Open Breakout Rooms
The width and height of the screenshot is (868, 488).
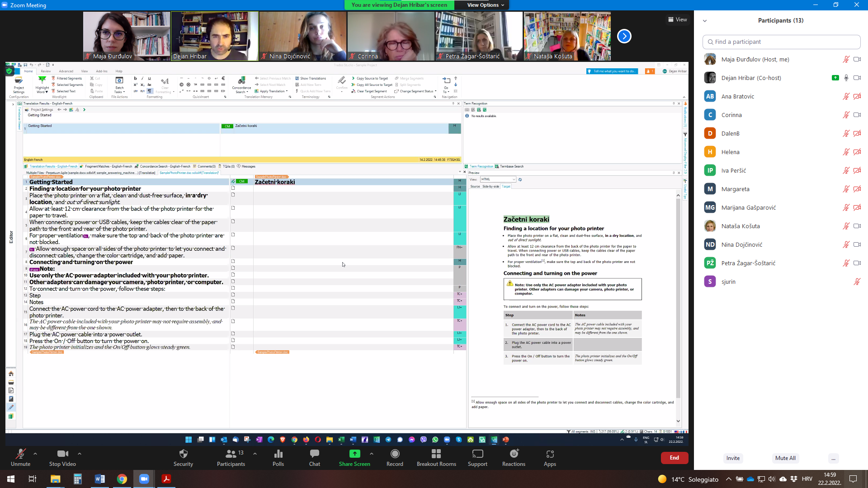(x=436, y=454)
